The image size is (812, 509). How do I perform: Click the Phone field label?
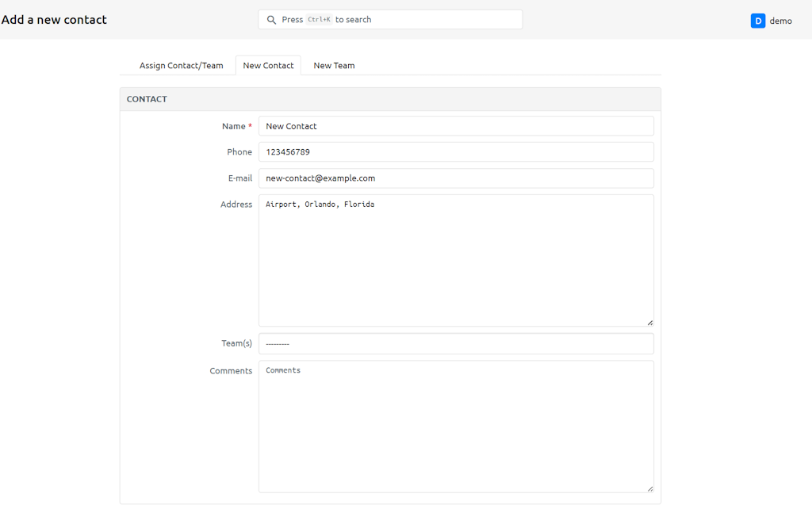239,152
